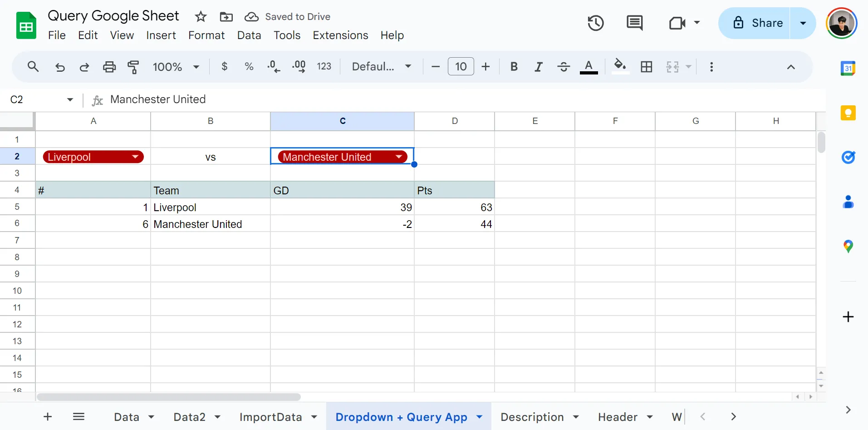Image resolution: width=868 pixels, height=430 pixels.
Task: Open Dropdown + Query App tab menu arrow
Action: pyautogui.click(x=479, y=416)
